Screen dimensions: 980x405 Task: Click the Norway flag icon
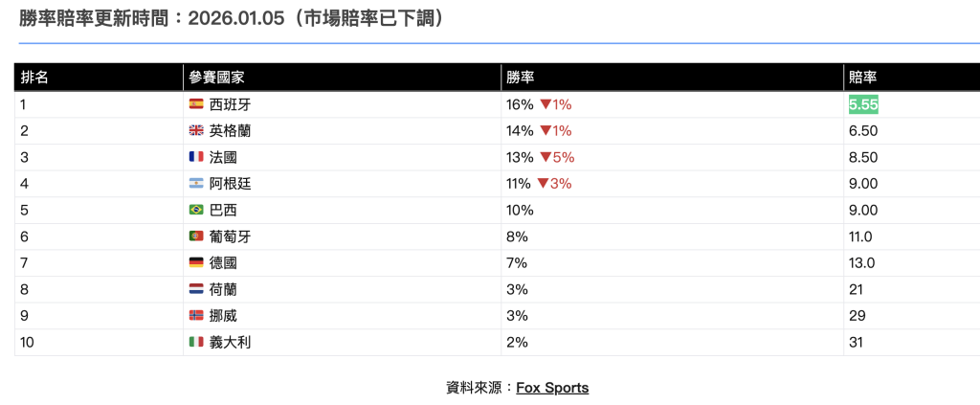point(196,315)
